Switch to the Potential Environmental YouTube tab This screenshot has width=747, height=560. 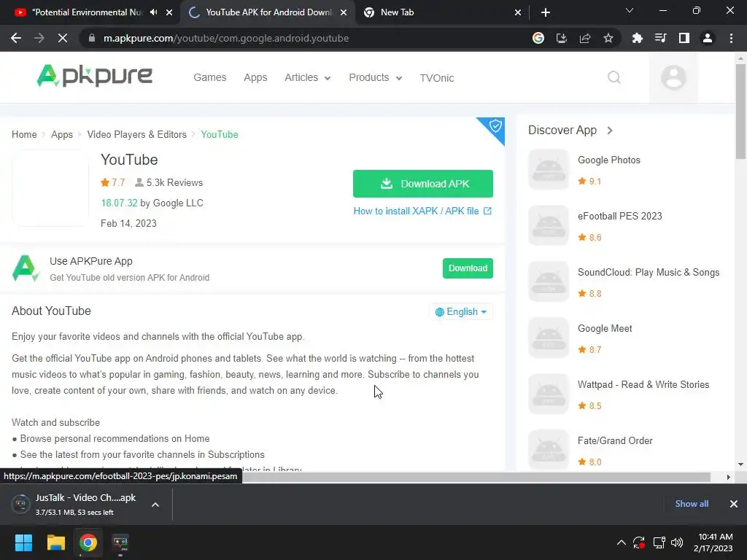click(88, 12)
